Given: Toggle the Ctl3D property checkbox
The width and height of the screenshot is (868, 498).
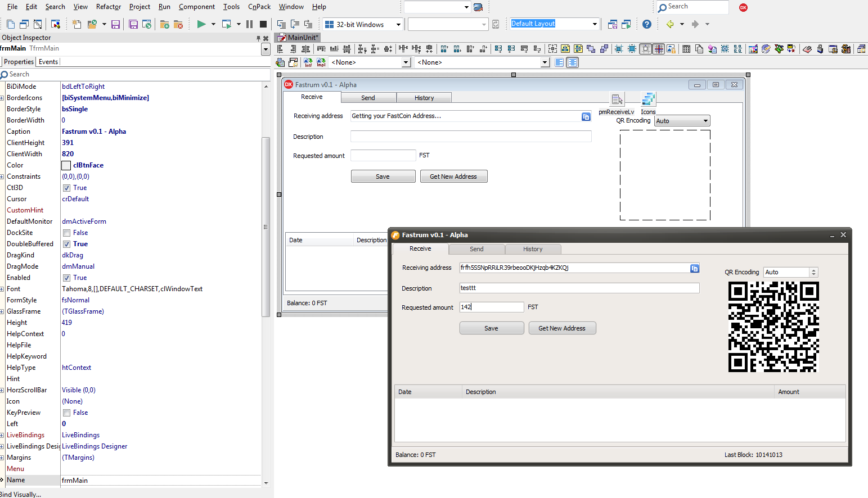Looking at the screenshot, I should click(x=66, y=188).
